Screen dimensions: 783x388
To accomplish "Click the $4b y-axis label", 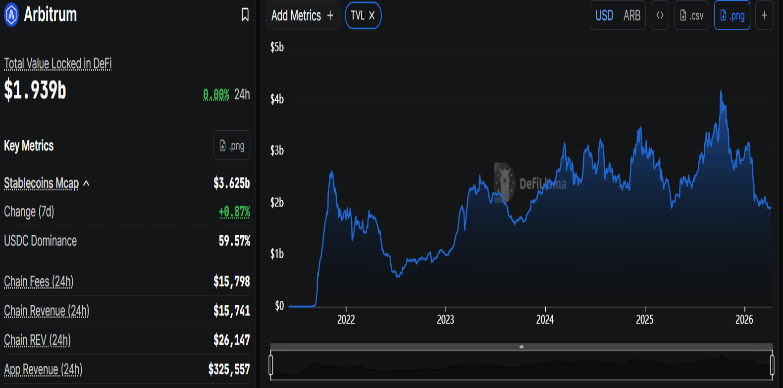I will [277, 100].
